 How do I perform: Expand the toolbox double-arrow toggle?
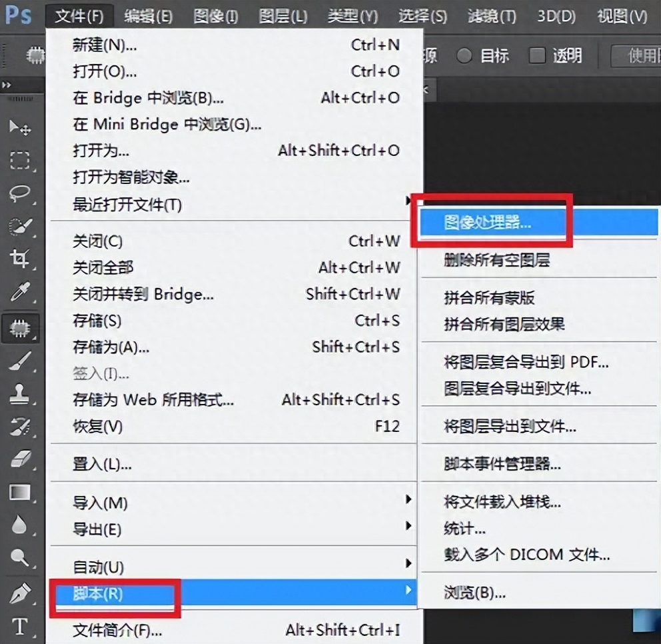coord(6,85)
